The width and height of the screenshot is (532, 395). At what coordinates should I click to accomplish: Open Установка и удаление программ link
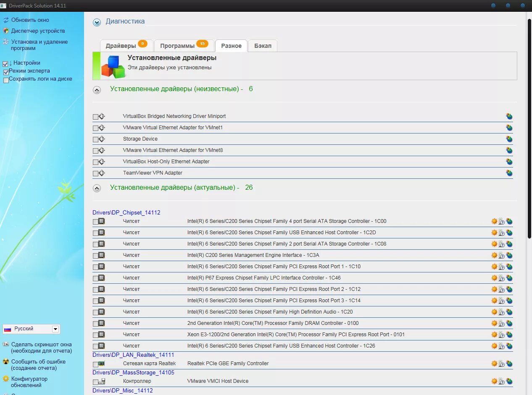40,45
